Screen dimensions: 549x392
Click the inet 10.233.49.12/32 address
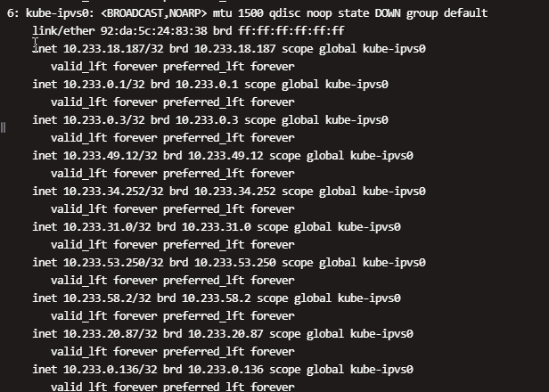[x=94, y=155]
